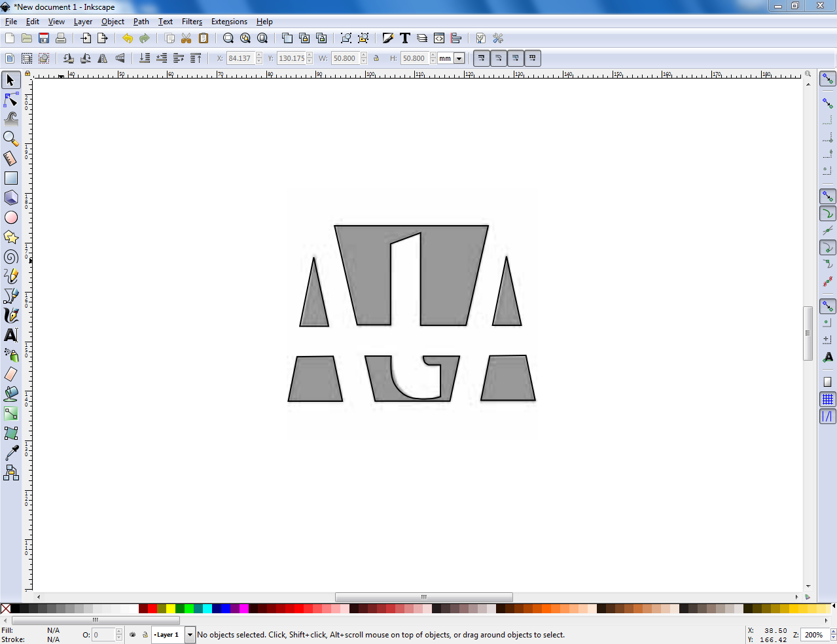Open the File menu
Image resolution: width=837 pixels, height=644 pixels.
(11, 22)
